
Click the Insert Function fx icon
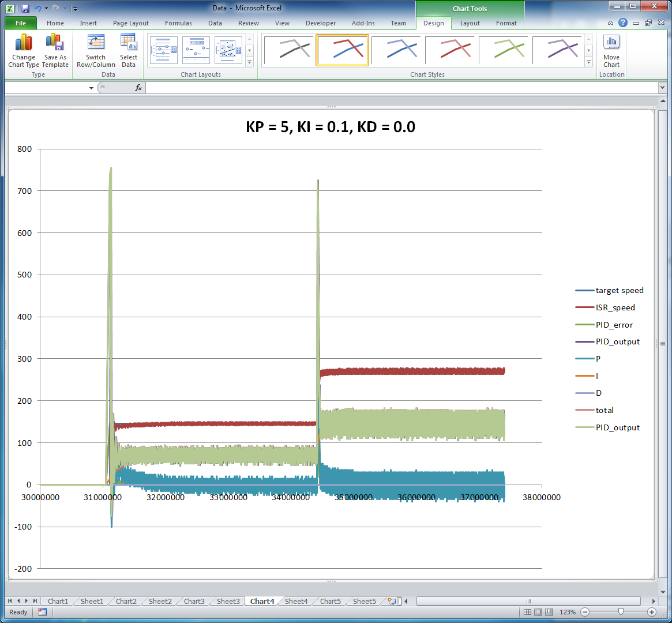point(138,88)
